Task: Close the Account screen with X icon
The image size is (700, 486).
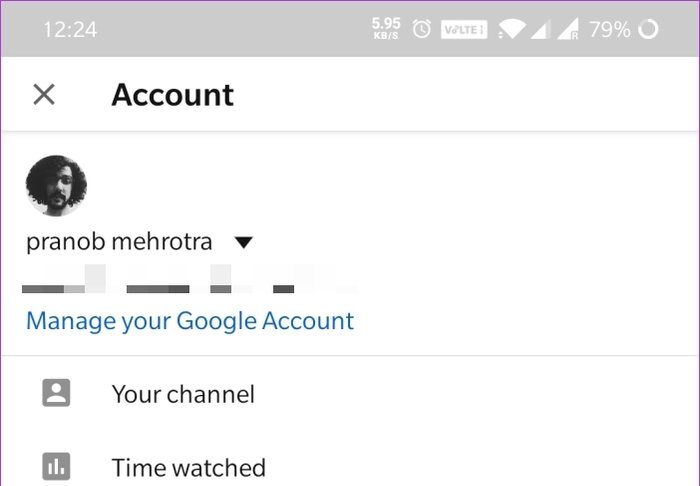Action: click(x=44, y=95)
